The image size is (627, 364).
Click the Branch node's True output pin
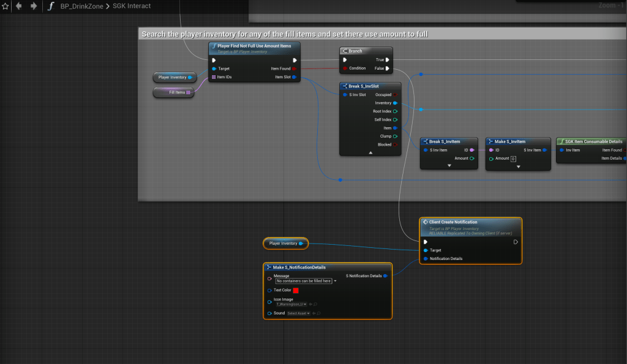tap(388, 60)
